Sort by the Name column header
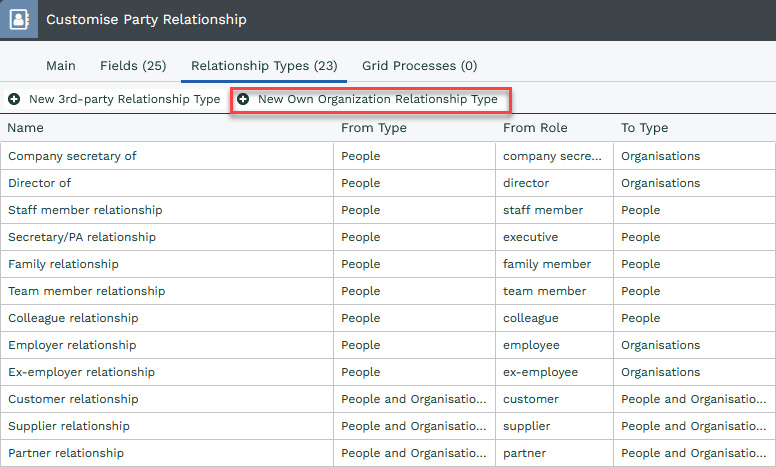Image resolution: width=776 pixels, height=467 pixels. tap(26, 128)
